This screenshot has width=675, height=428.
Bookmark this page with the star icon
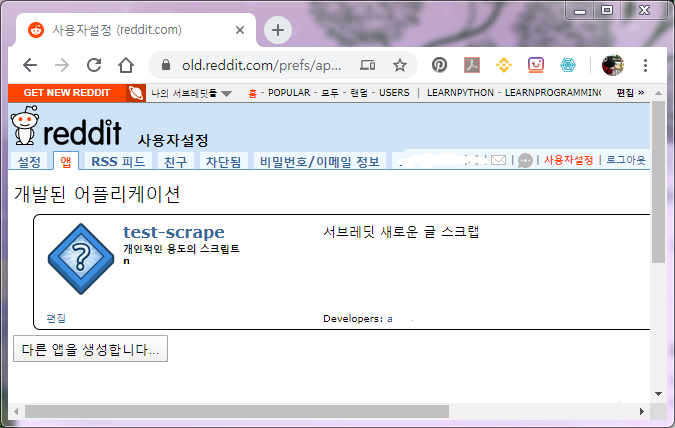click(400, 65)
